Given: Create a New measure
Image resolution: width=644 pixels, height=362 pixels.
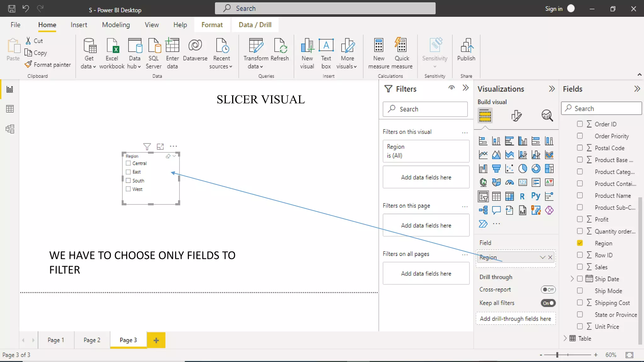Looking at the screenshot, I should click(x=379, y=53).
